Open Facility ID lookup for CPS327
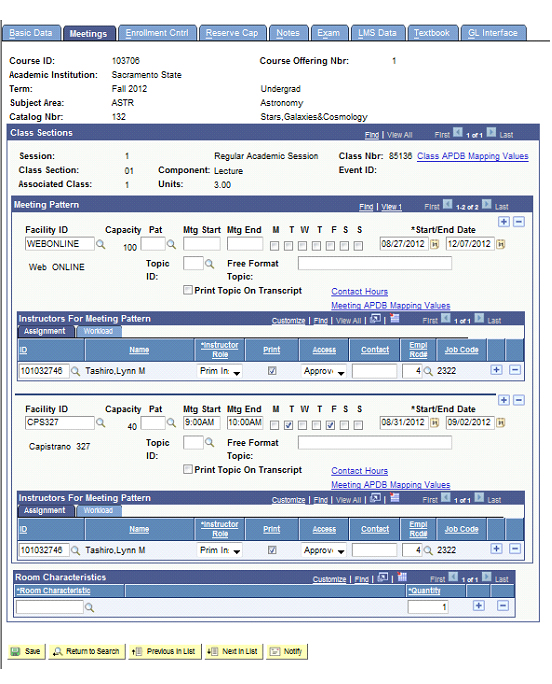Screen dimensions: 552x684 (100, 423)
